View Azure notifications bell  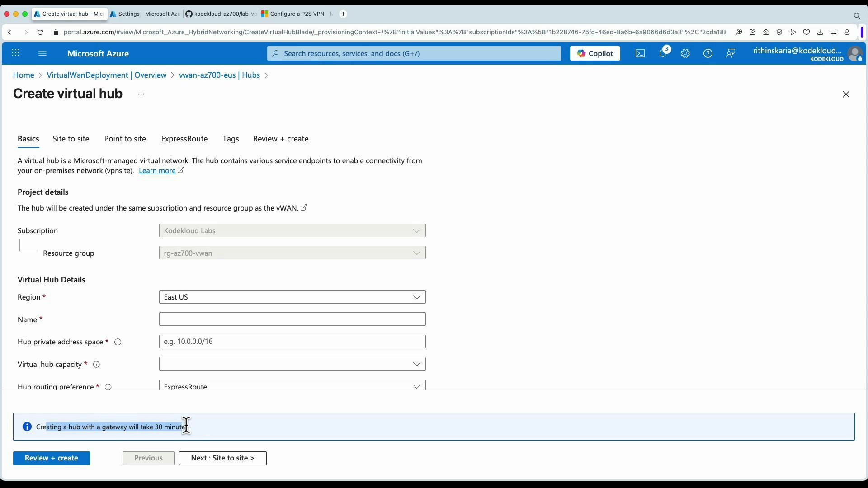point(663,53)
